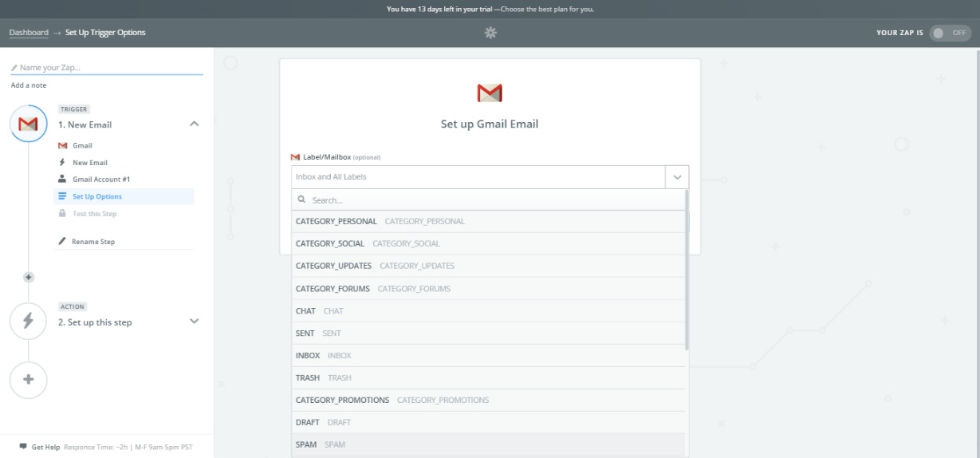Collapse the New Email trigger step chevron

194,124
